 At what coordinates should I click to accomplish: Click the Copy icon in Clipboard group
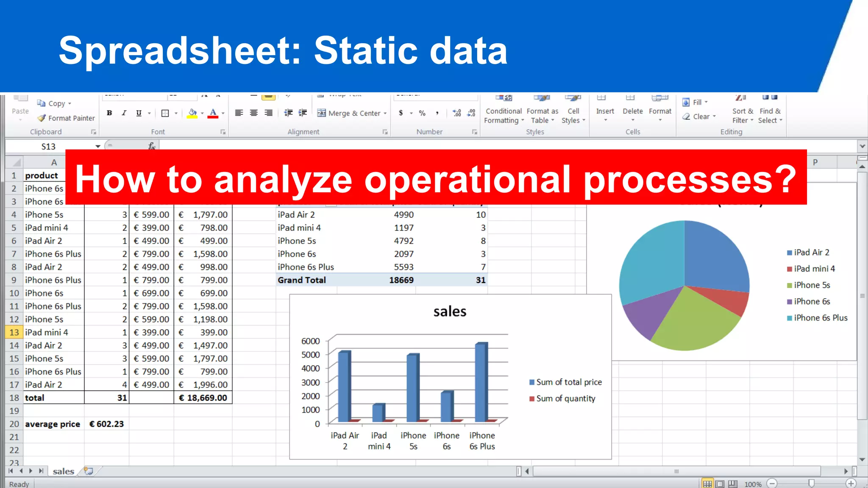41,103
